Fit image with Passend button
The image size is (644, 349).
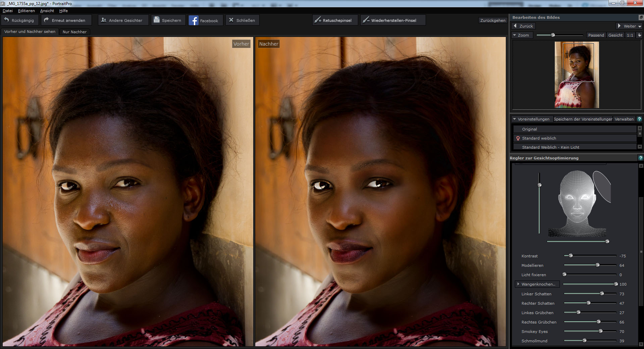[596, 35]
